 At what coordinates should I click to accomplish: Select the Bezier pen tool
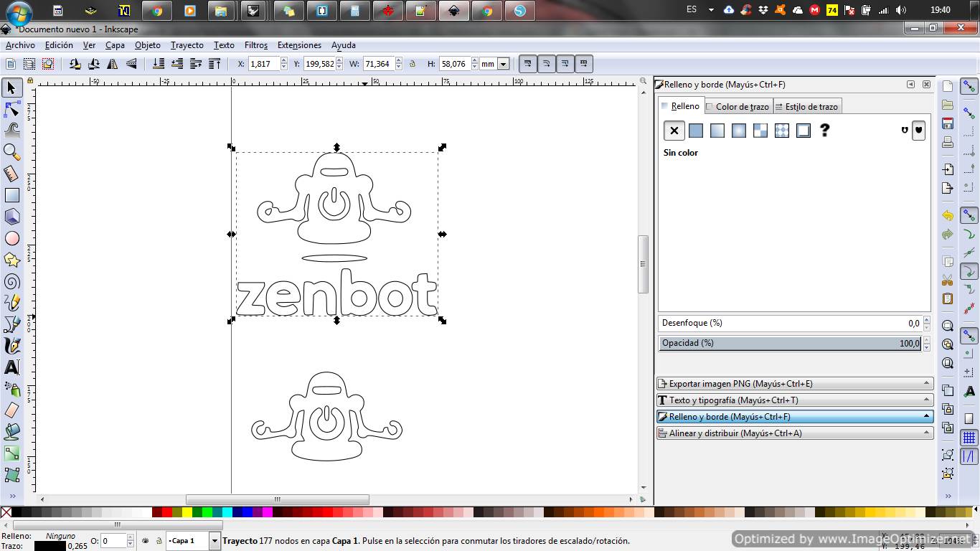coord(11,324)
